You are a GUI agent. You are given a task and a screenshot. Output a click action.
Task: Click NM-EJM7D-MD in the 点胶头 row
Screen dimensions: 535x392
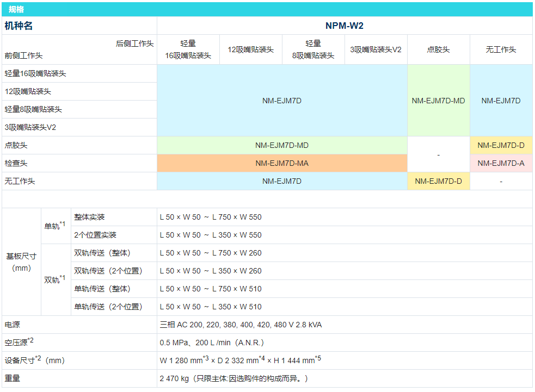pyautogui.click(x=282, y=145)
